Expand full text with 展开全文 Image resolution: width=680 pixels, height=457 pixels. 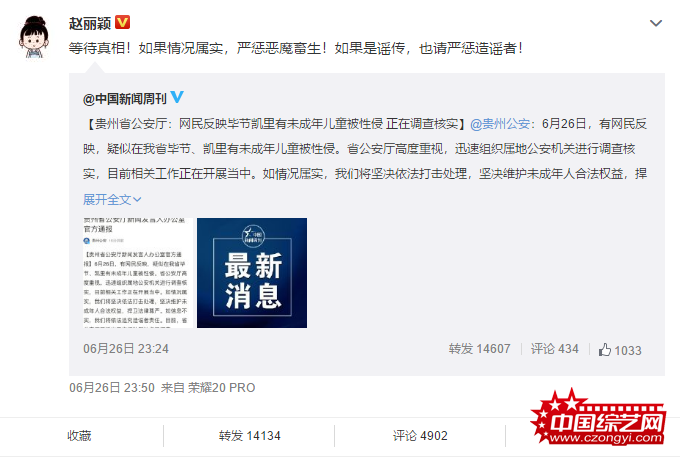point(112,199)
